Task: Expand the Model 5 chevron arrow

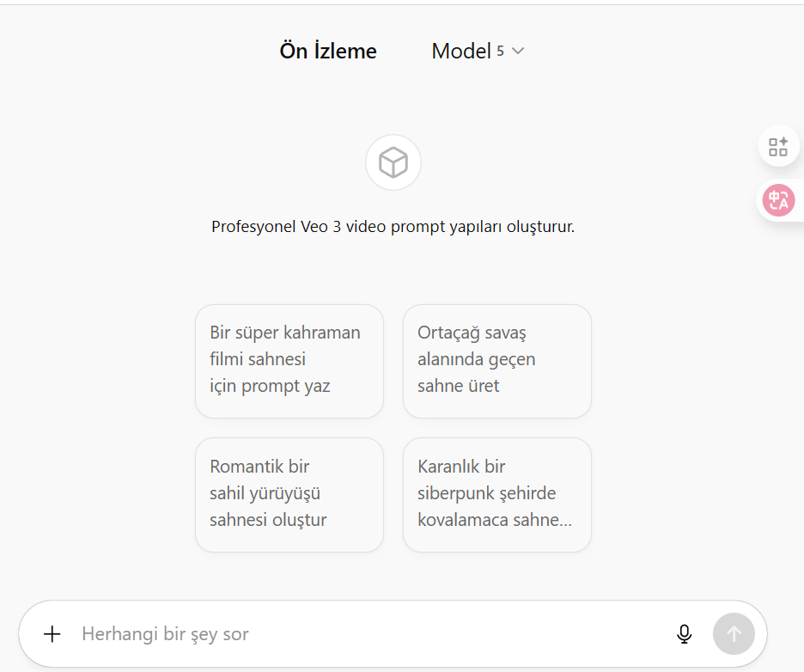Action: click(518, 51)
